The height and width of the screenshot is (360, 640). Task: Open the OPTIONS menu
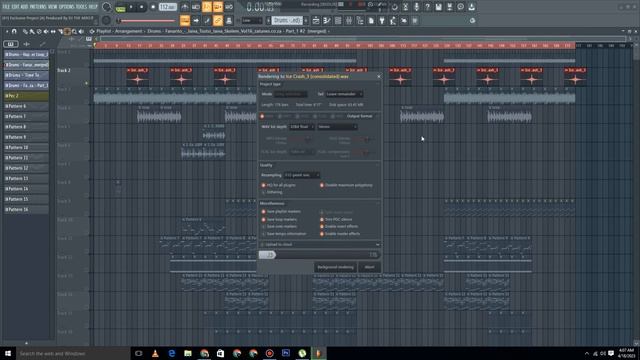[x=67, y=7]
